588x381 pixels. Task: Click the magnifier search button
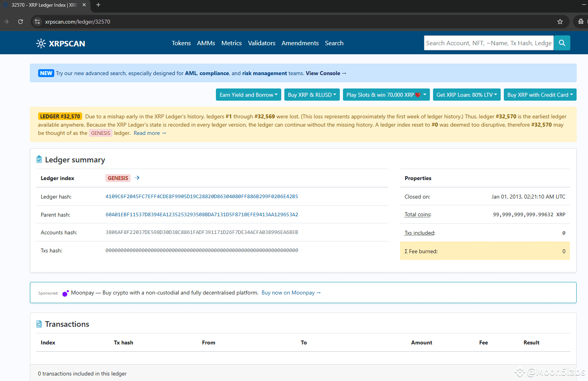coord(562,43)
